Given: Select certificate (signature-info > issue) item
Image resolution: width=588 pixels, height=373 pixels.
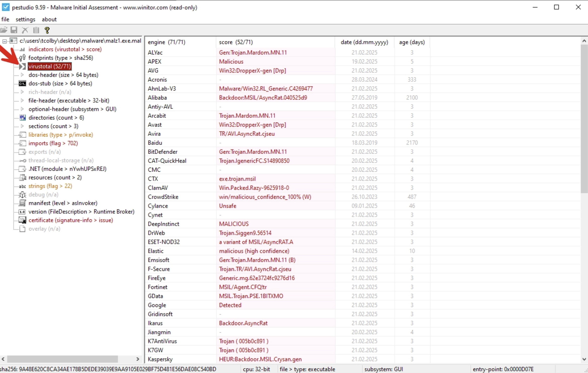Looking at the screenshot, I should (71, 220).
